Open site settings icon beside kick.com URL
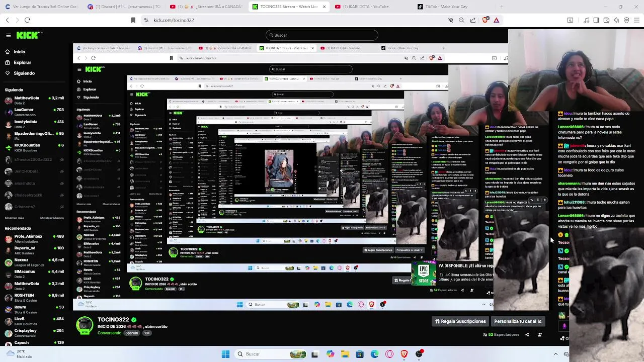The image size is (644, 362). [x=146, y=20]
